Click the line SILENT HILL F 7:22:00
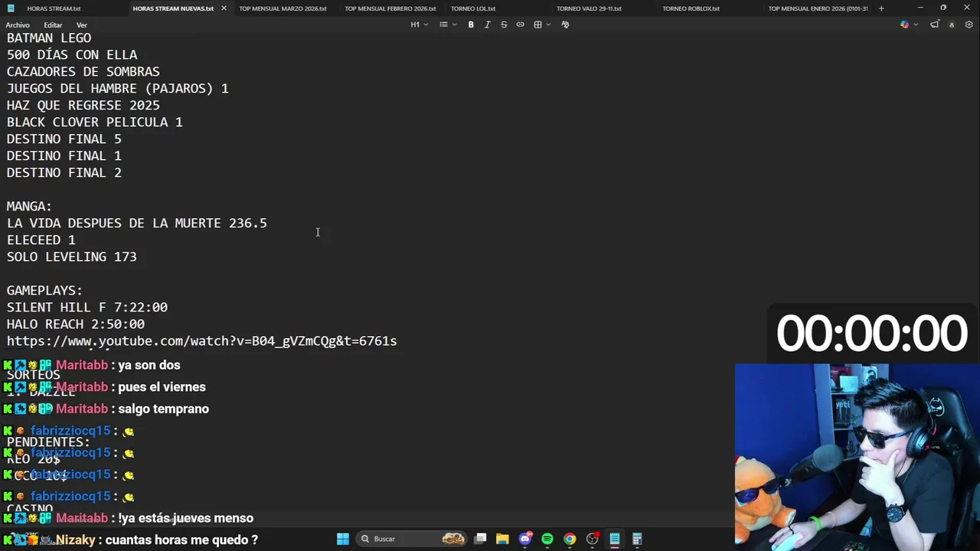Viewport: 980px width, 551px height. point(87,308)
